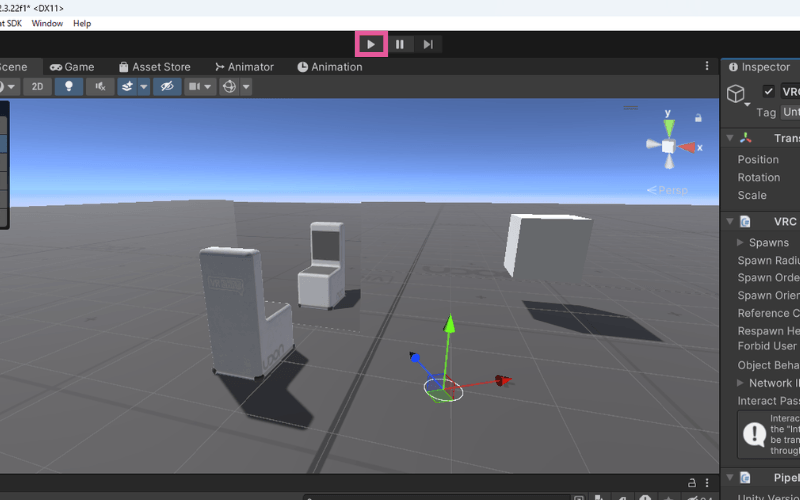Click the green Y move arrow handle
The image size is (800, 500).
(x=449, y=324)
